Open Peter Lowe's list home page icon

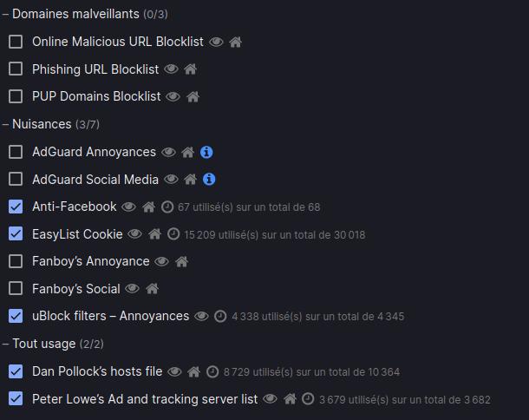291,399
